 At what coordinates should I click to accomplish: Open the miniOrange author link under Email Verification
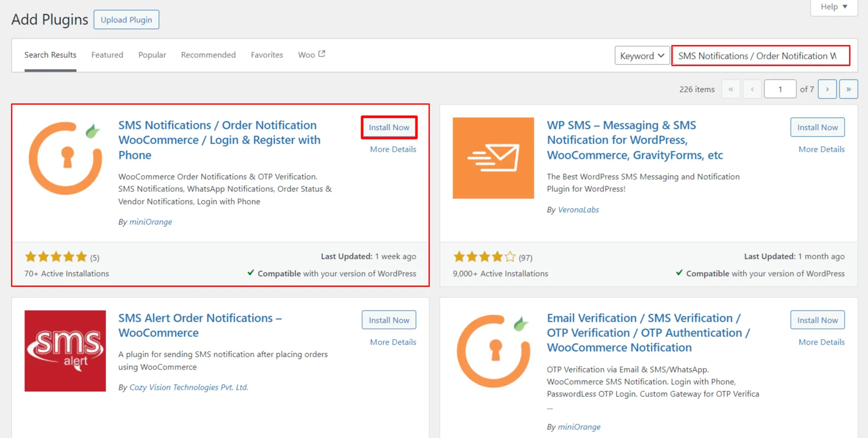pos(579,427)
